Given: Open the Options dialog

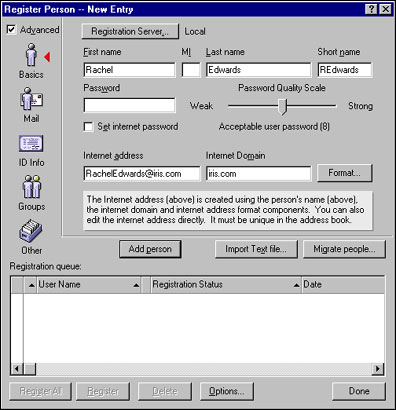Looking at the screenshot, I should point(227,391).
